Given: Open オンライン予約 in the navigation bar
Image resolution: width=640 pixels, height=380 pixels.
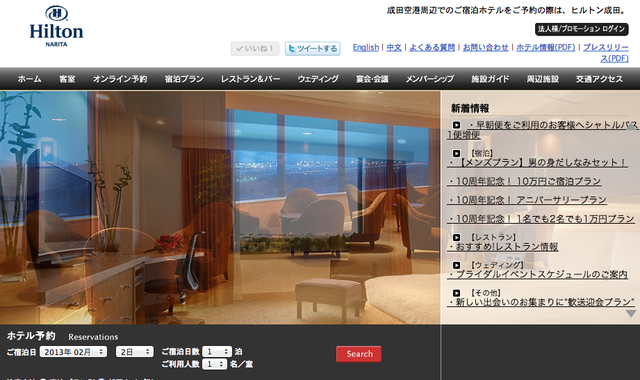Looking at the screenshot, I should [120, 79].
